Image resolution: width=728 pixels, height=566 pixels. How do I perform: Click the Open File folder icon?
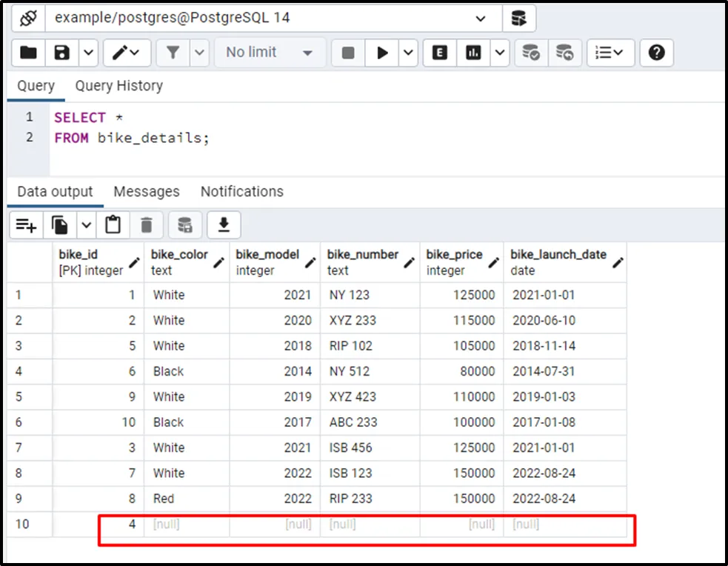[28, 53]
